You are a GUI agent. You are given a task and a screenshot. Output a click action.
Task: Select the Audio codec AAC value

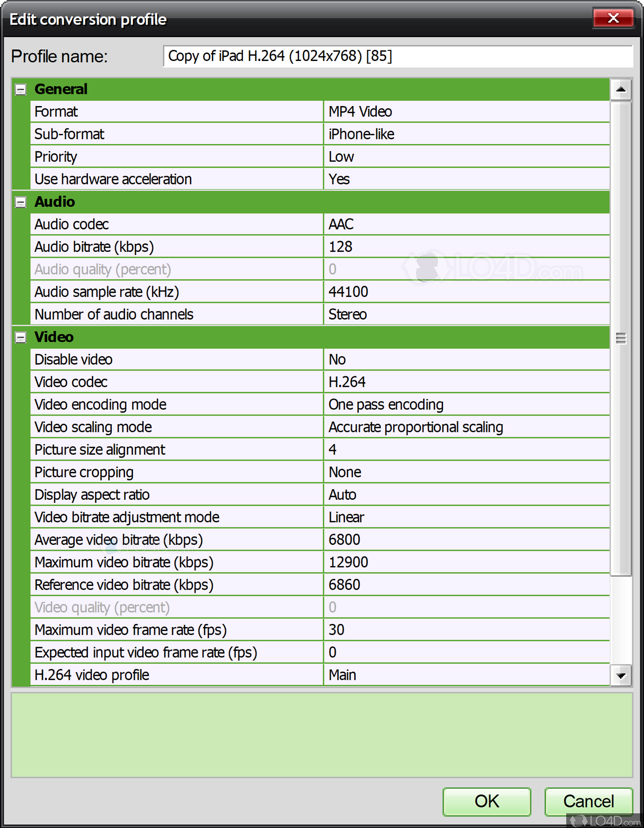click(x=466, y=224)
